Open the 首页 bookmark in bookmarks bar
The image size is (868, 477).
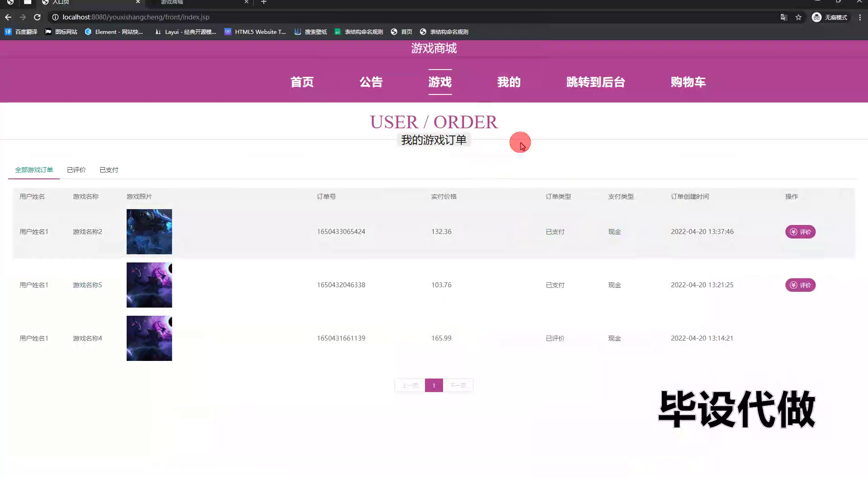[x=401, y=32]
